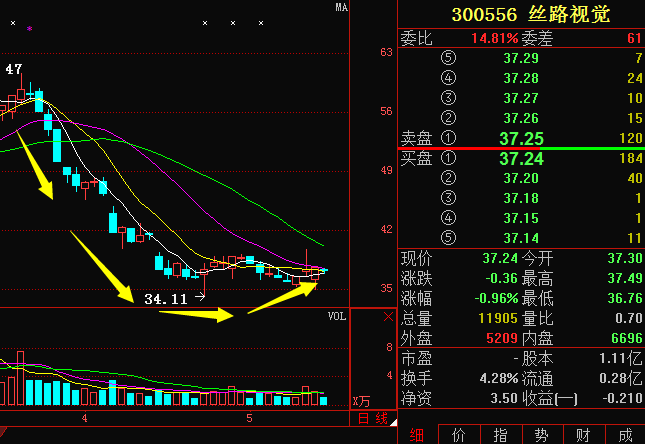Click sell level ⑤ price 37.29
Screen dimensions: 645x444
pyautogui.click(x=521, y=58)
